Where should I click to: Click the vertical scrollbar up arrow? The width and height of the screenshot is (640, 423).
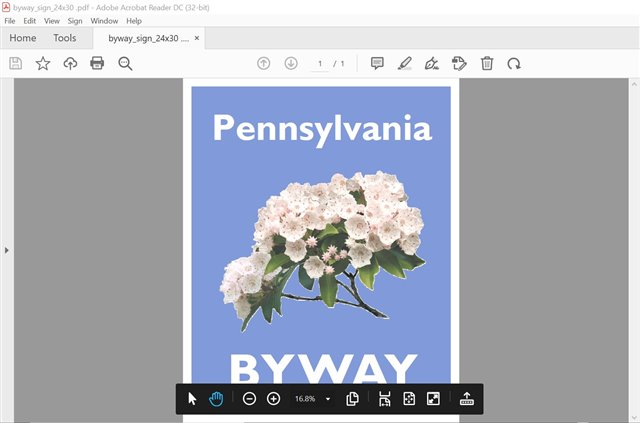pyautogui.click(x=634, y=84)
